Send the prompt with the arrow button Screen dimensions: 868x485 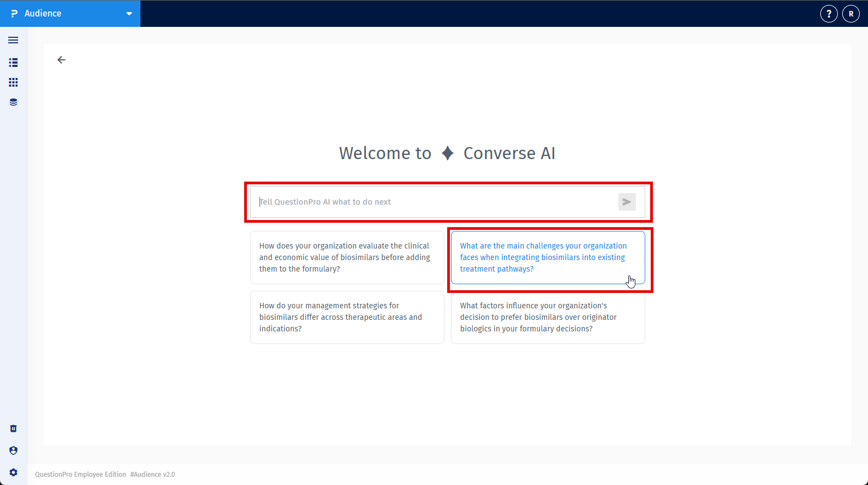pyautogui.click(x=627, y=202)
